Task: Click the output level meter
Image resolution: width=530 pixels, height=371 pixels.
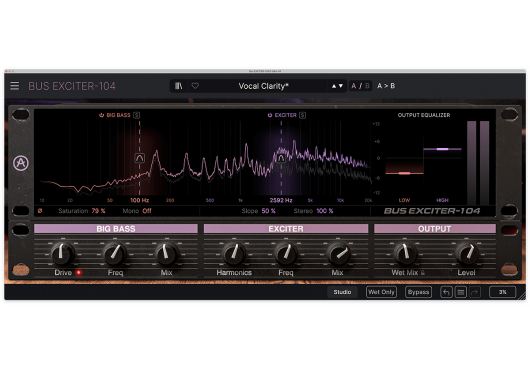Action: point(478,163)
